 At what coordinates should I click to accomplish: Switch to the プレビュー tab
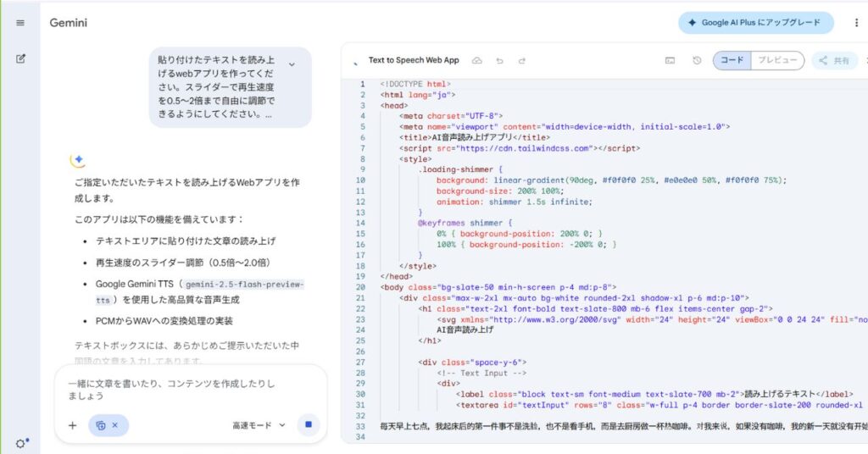[777, 60]
